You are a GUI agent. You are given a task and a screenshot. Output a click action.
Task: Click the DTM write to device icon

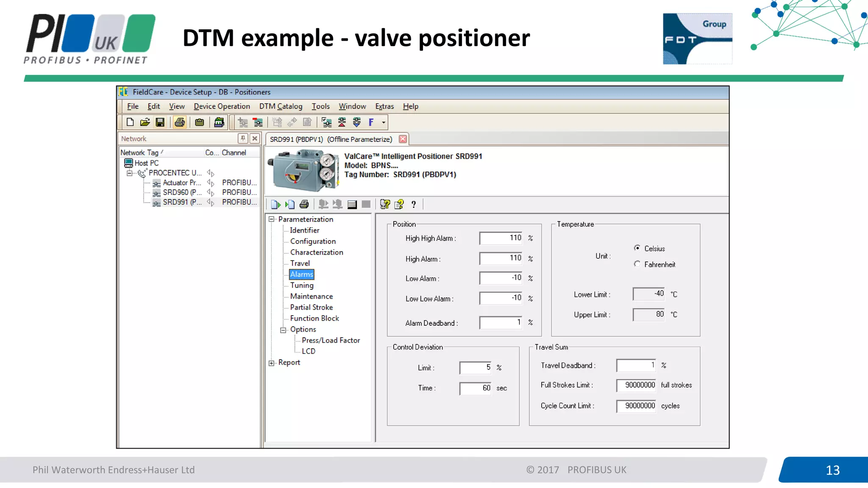(x=337, y=205)
